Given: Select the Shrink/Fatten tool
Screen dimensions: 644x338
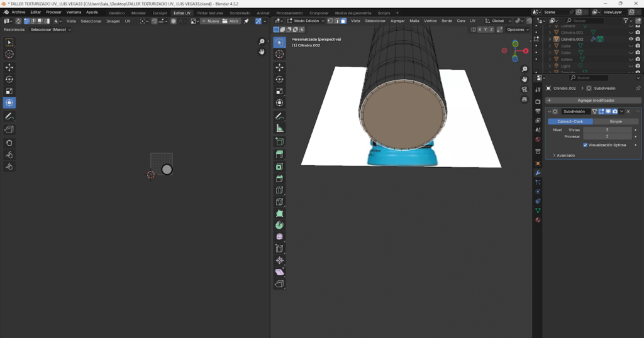Looking at the screenshot, I should click(x=280, y=261).
